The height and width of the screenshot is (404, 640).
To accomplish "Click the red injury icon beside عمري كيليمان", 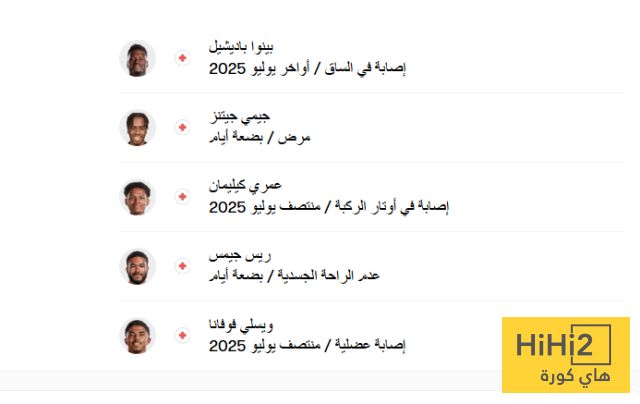I will [182, 197].
